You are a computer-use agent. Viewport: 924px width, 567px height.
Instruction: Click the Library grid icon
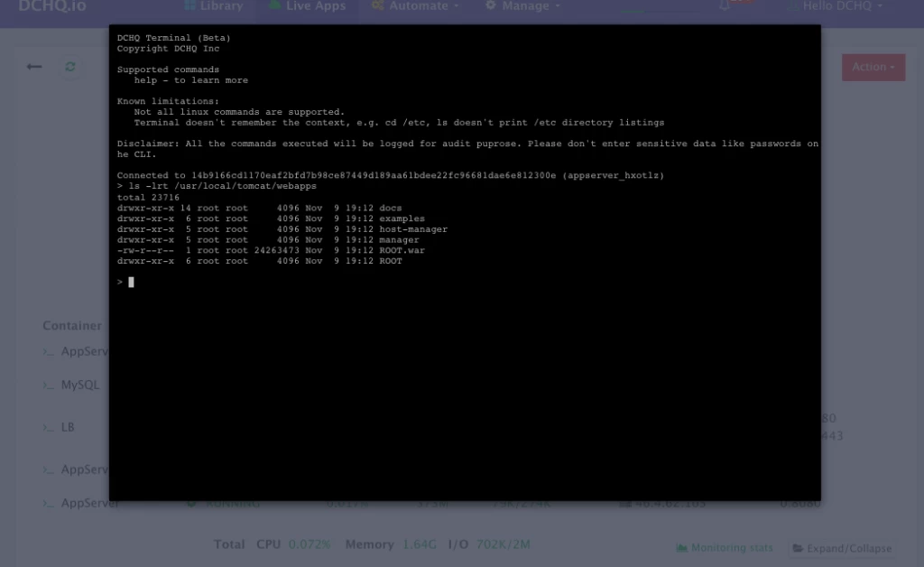coord(189,5)
